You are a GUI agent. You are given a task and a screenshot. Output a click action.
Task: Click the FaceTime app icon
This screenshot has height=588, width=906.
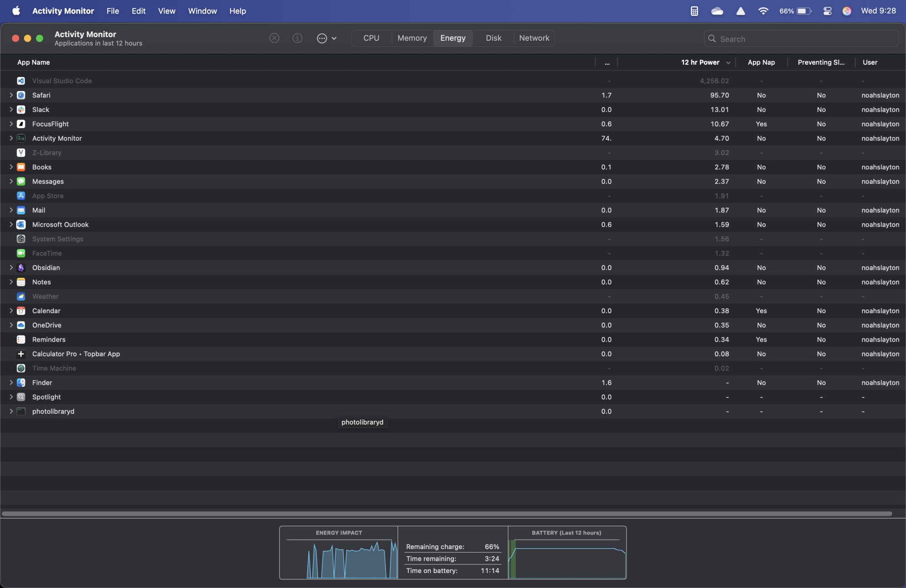pyautogui.click(x=21, y=253)
